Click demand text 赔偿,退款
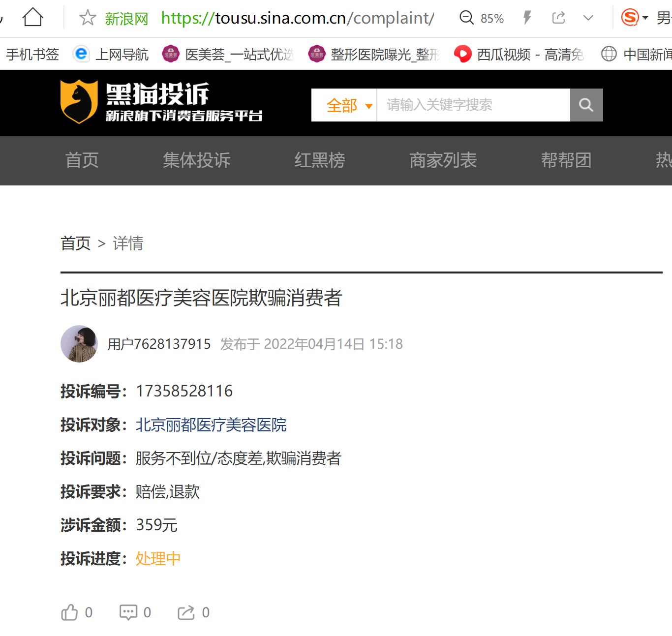This screenshot has height=636, width=672. (x=168, y=492)
